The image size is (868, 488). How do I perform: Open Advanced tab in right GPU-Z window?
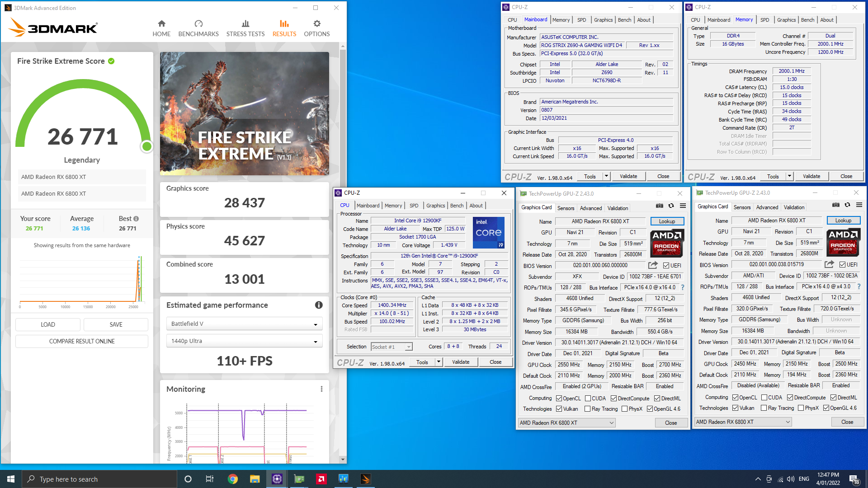coord(767,207)
